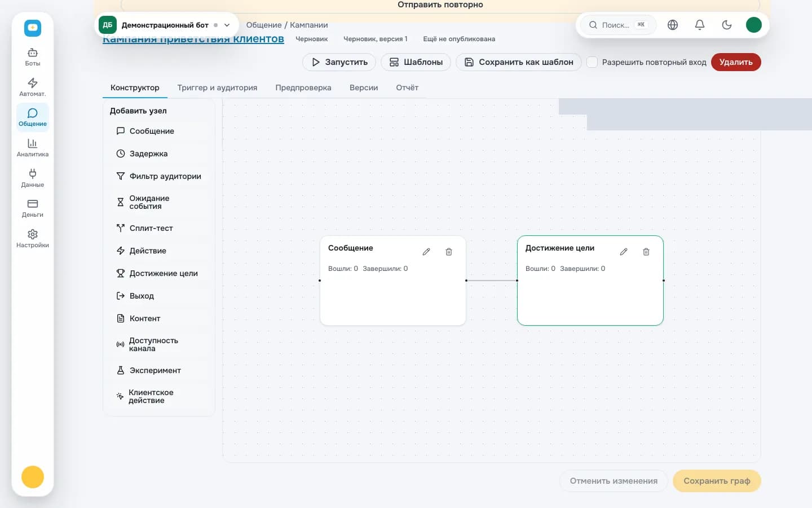Expand the Демонстрационный бот selector
The image size is (812, 508).
tap(166, 25)
